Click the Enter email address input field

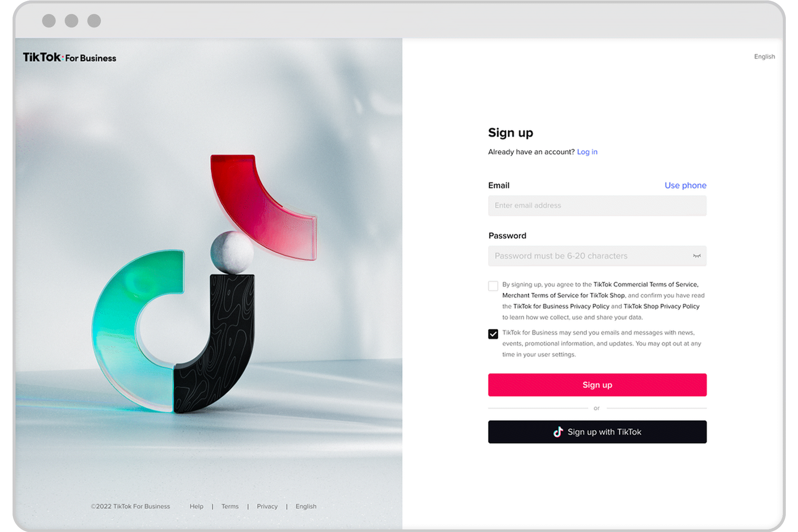596,205
